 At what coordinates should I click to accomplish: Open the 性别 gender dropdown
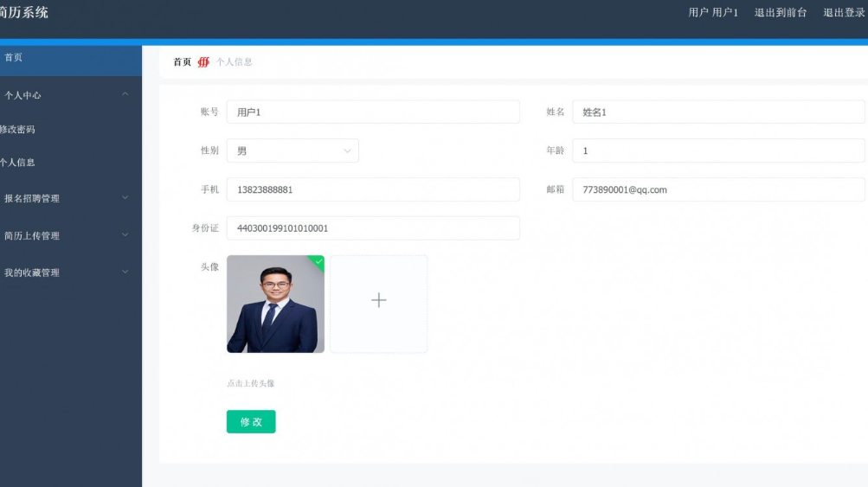293,151
